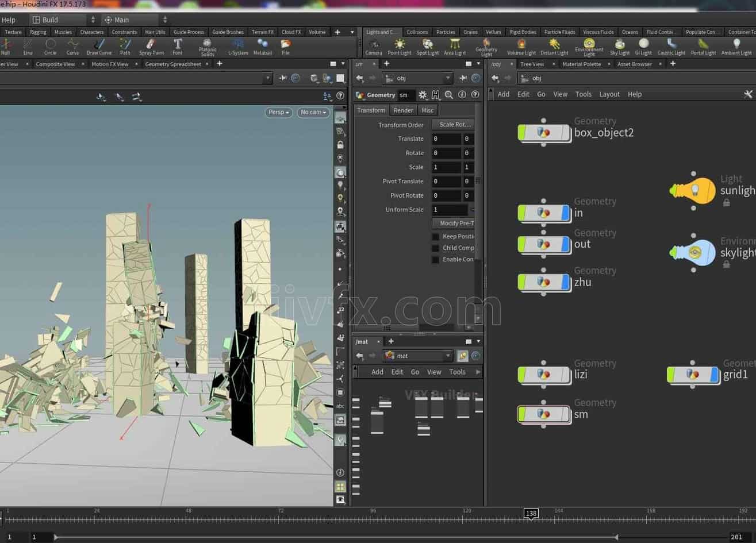This screenshot has width=756, height=543.
Task: Create a Metaball
Action: (x=263, y=47)
